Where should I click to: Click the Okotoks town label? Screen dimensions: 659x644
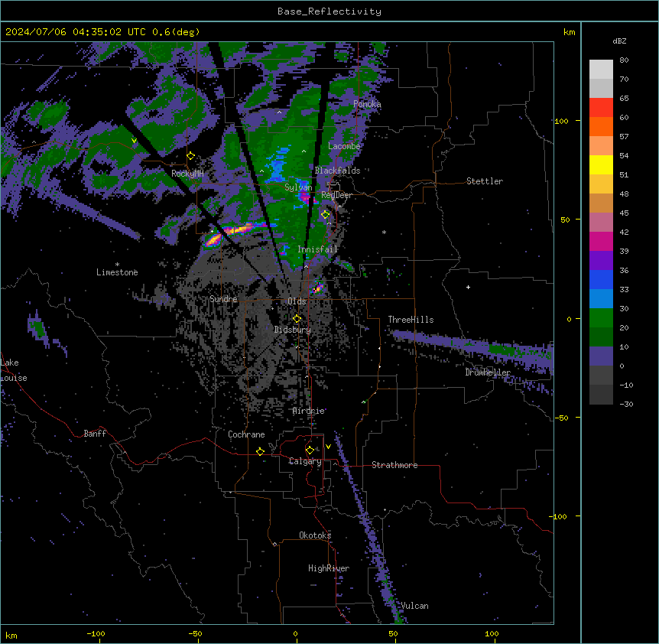(315, 535)
